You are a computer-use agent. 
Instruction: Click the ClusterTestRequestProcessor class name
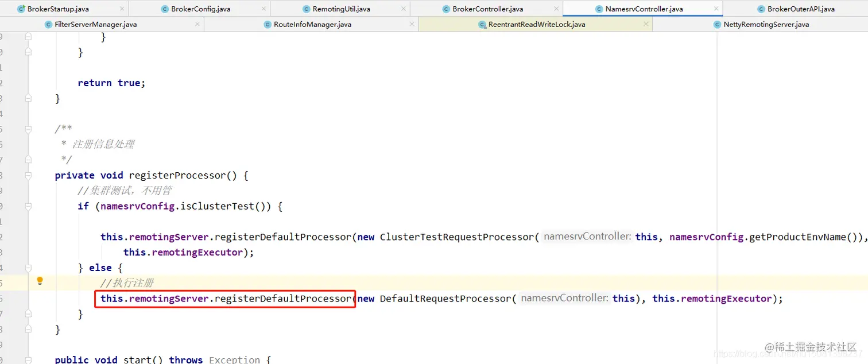coord(457,237)
